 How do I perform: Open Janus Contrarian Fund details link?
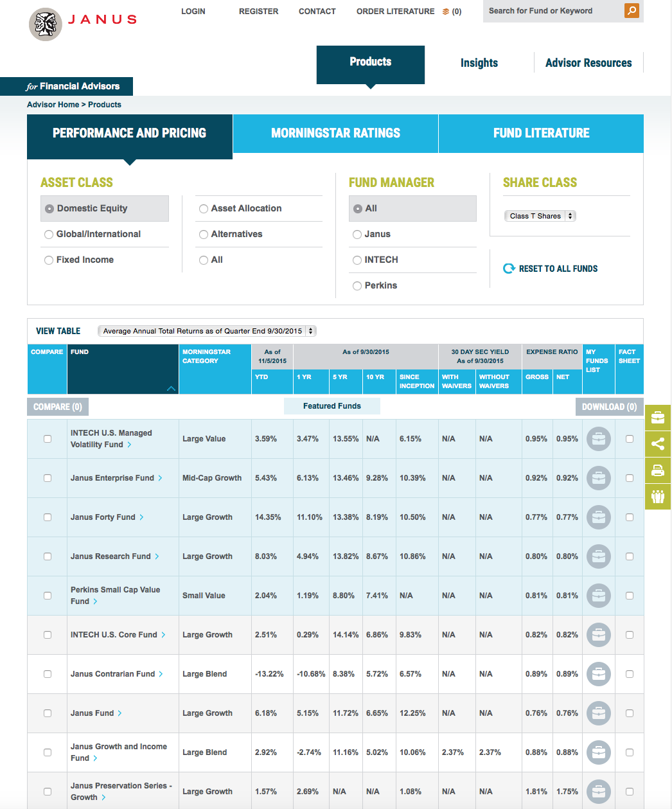[116, 674]
